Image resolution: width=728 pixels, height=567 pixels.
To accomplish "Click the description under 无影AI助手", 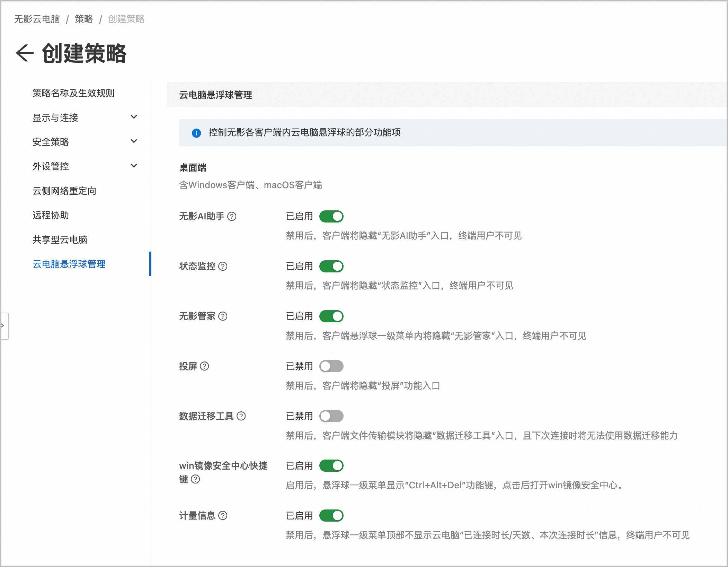I will coord(404,236).
